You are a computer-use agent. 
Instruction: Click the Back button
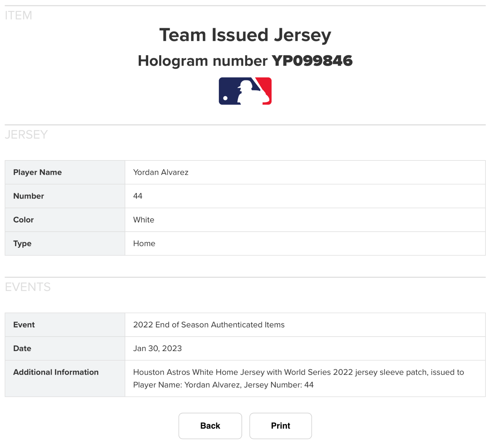pyautogui.click(x=210, y=426)
